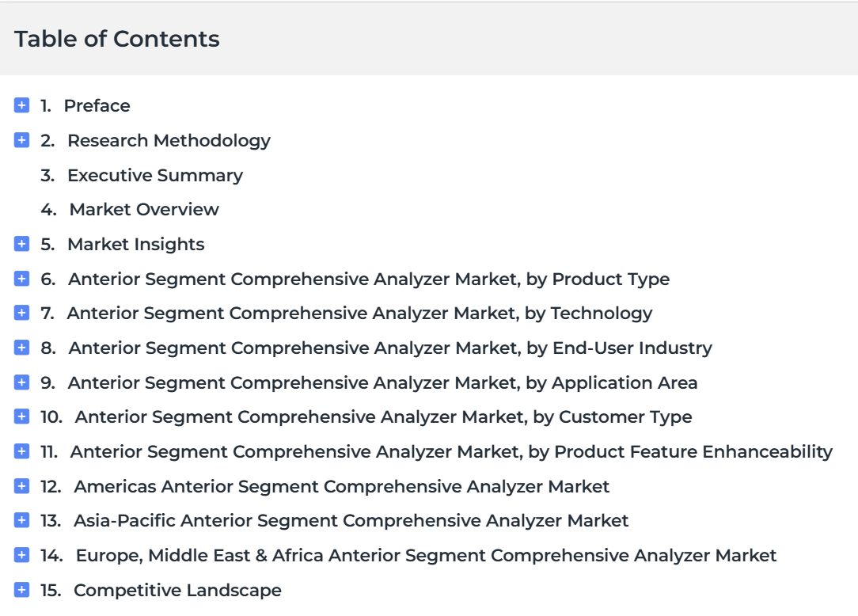Viewport: 858px width, 616px height.
Task: Select the Market Insights text label
Action: (135, 244)
